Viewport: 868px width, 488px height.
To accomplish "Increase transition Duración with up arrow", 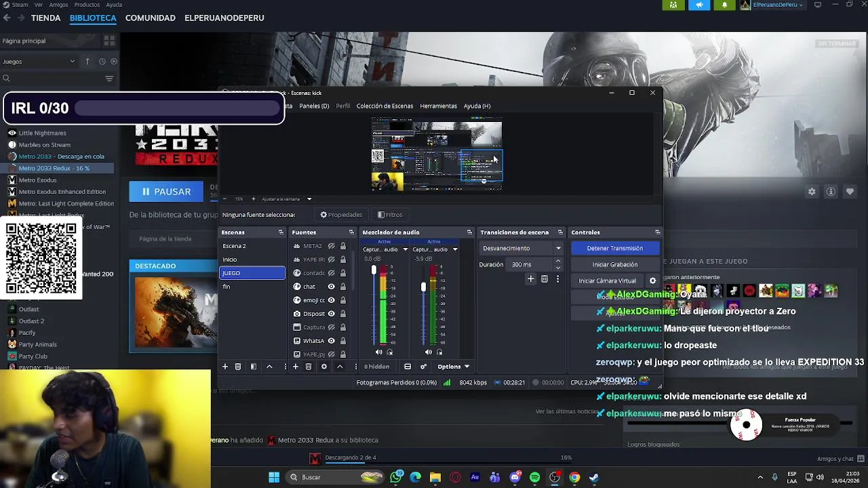I will (558, 261).
